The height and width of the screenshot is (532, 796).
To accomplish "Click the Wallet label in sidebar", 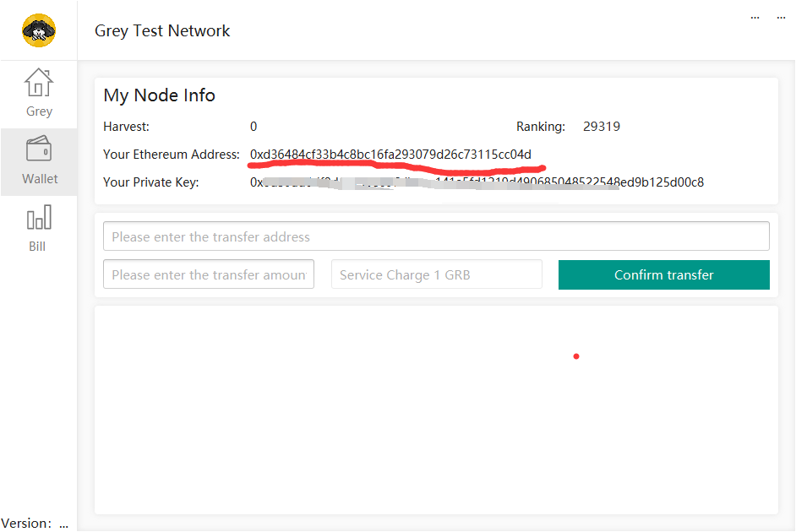I will pyautogui.click(x=40, y=179).
